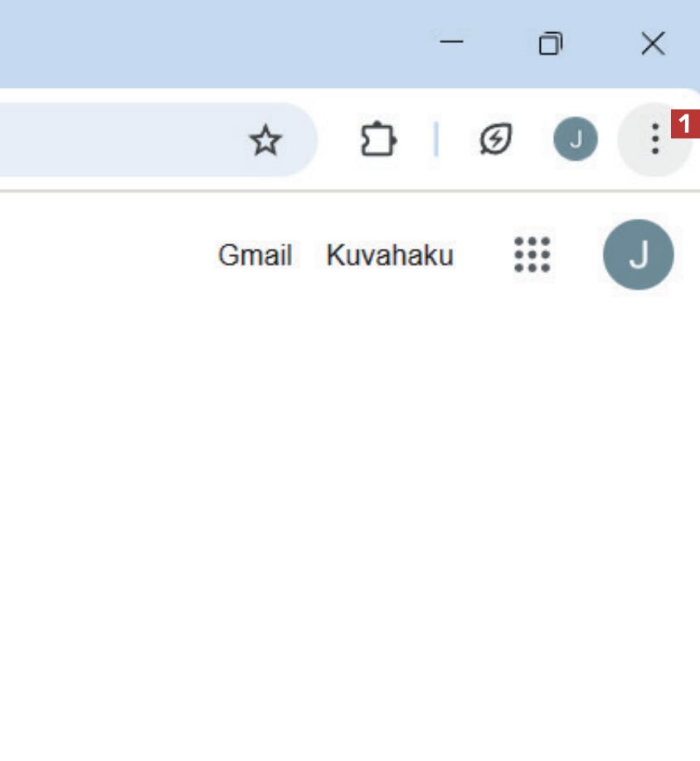700x761 pixels.
Task: Open the Google Account avatar on page
Action: pyautogui.click(x=638, y=254)
